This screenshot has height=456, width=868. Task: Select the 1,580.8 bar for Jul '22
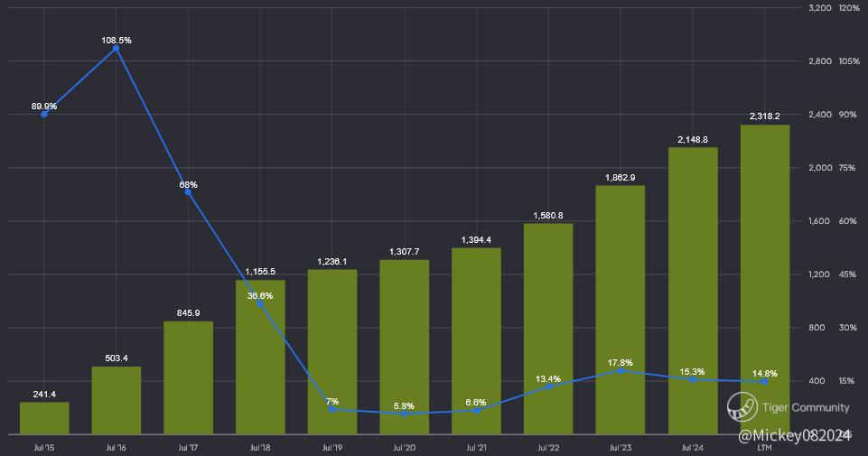(x=548, y=329)
